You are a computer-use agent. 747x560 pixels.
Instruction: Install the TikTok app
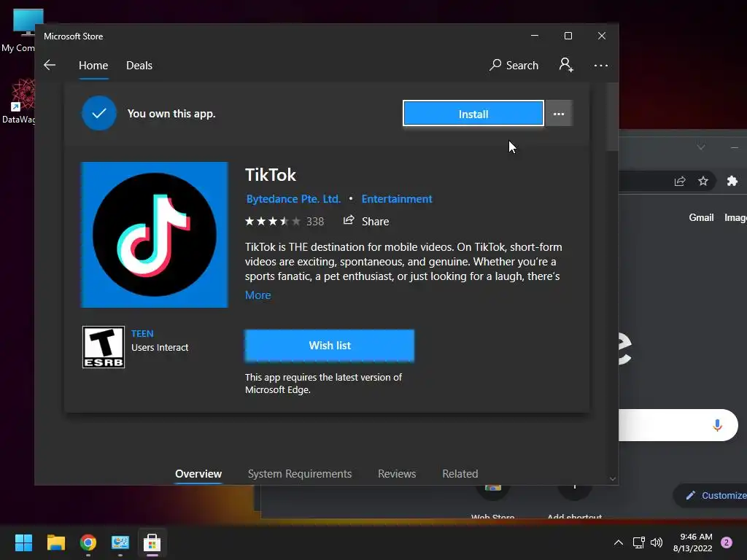pos(473,114)
